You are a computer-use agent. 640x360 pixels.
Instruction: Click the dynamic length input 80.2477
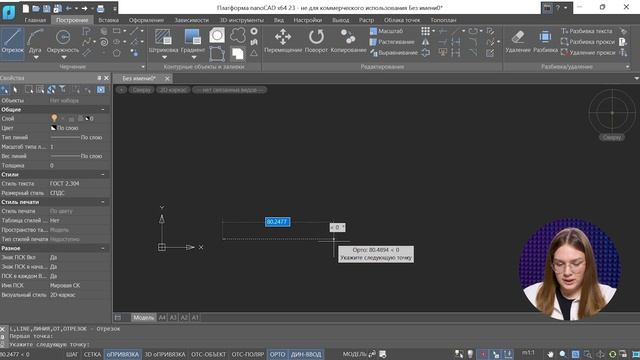(278, 222)
